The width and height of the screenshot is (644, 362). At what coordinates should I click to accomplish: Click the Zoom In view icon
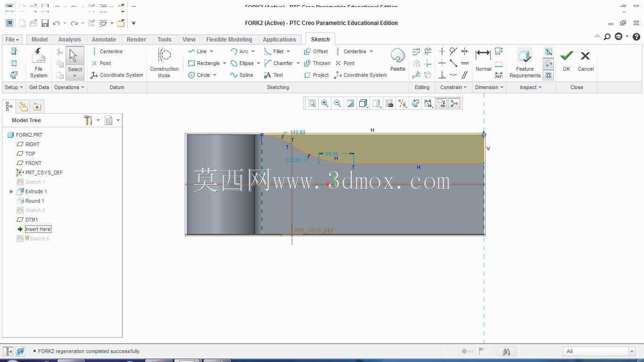coord(325,104)
